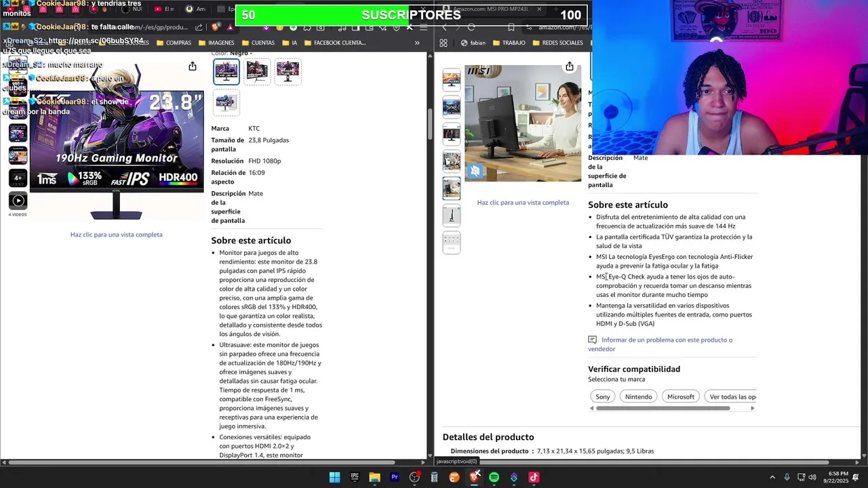Screen dimensions: 868x488
Task: Click KTC 'Haz clic para una vista completa'
Action: (117, 235)
